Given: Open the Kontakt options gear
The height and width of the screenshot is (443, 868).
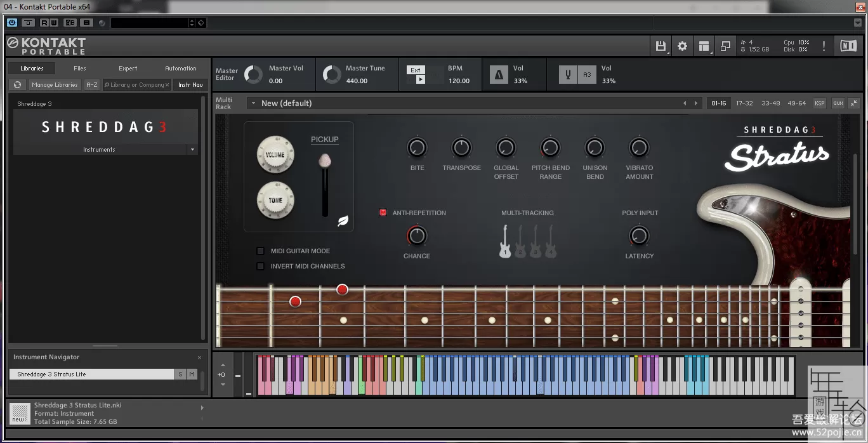Looking at the screenshot, I should [x=683, y=46].
